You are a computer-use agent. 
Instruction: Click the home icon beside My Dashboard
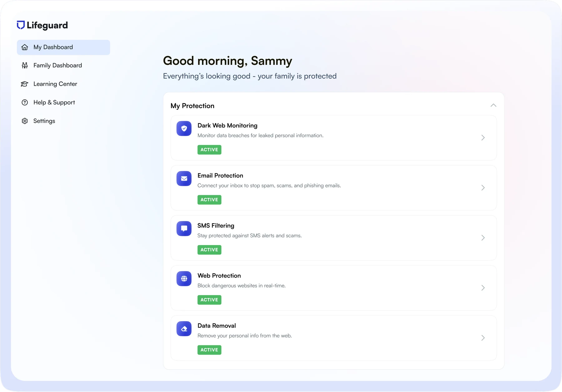(x=25, y=47)
